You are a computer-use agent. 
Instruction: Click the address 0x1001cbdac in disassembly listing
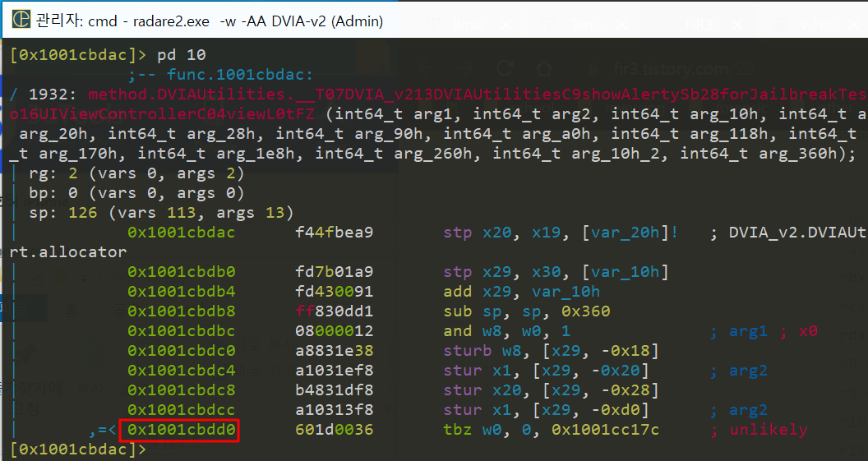182,233
